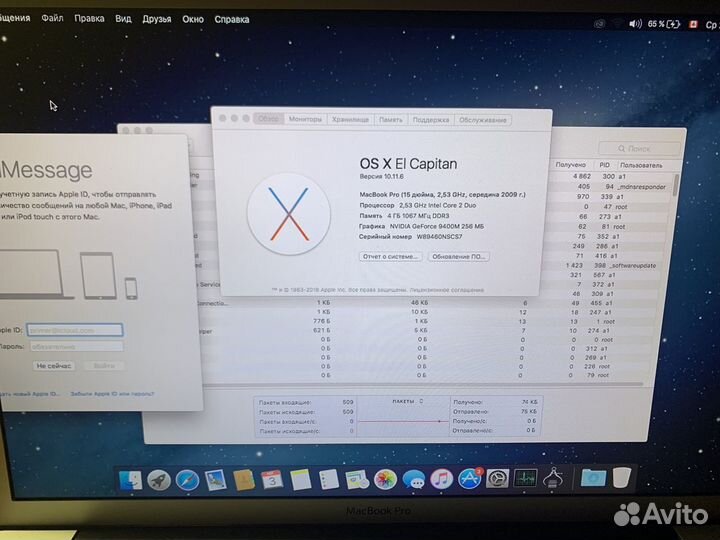This screenshot has width=720, height=540.
Task: Open the Файл menu
Action: (52, 18)
